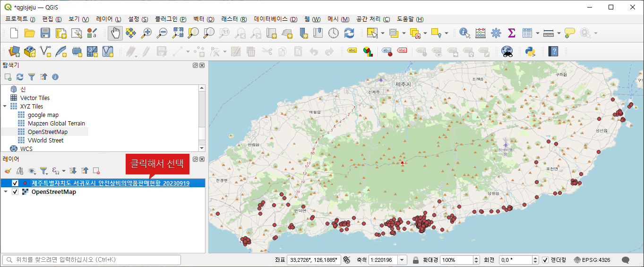Click the Refresh map icon
The image size is (644, 267).
[349, 33]
